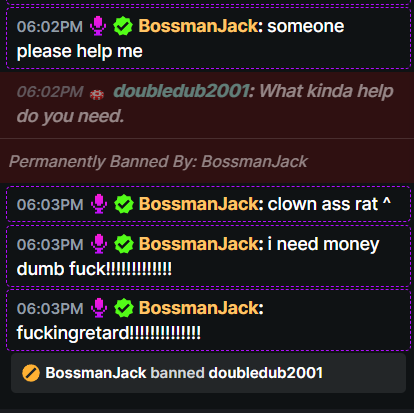
Task: Click the 06:03PM timestamp on the "clown ass rat" message
Action: (50, 204)
